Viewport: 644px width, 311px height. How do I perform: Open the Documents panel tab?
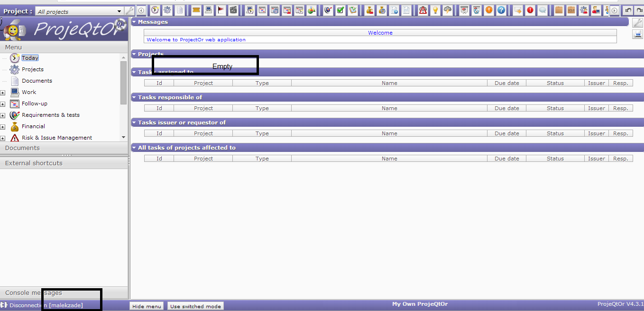click(22, 148)
